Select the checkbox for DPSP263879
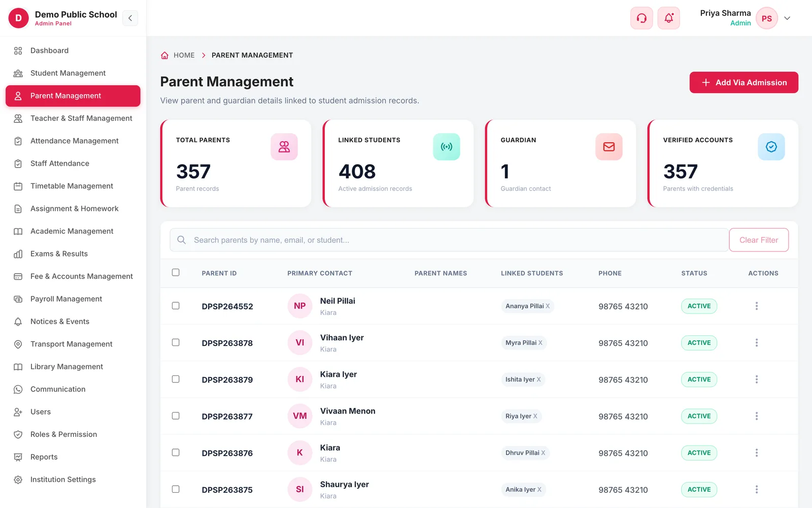Screen dimensions: 812x508 [x=176, y=379]
